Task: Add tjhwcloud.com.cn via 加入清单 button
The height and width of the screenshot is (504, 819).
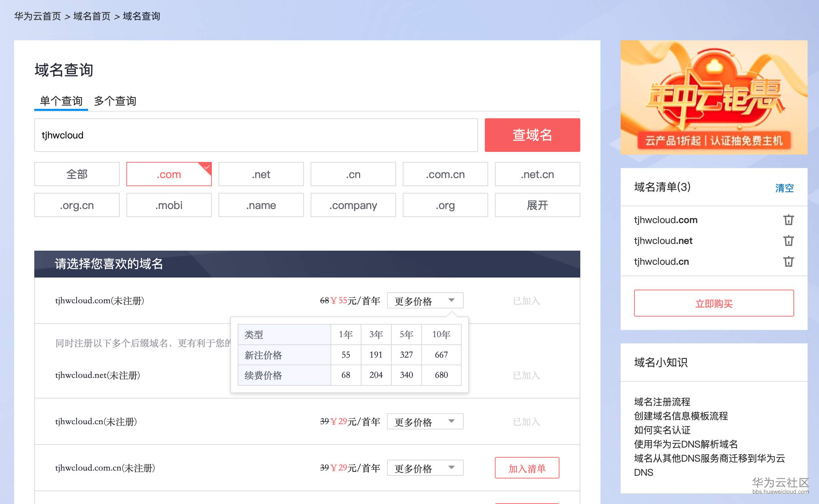Action: 527,467
